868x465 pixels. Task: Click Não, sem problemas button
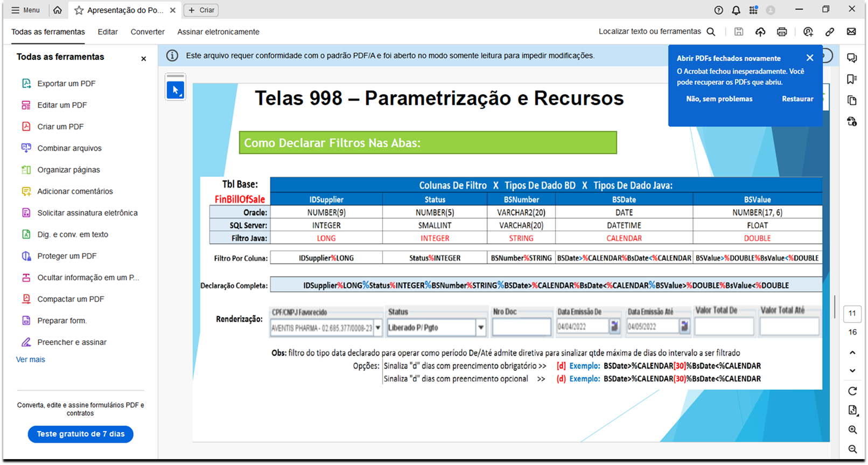[719, 99]
